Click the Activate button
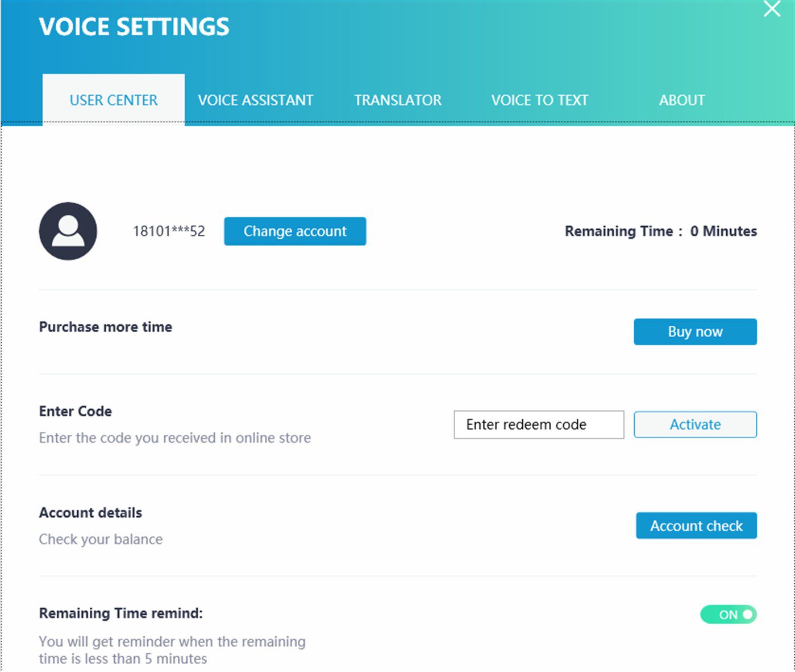Viewport: 795px width, 672px height. click(695, 425)
